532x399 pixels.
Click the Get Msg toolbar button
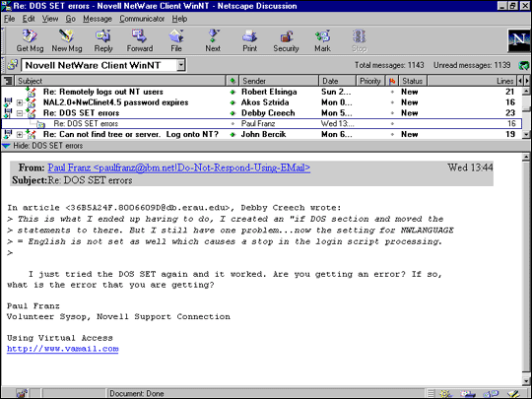tap(30, 40)
